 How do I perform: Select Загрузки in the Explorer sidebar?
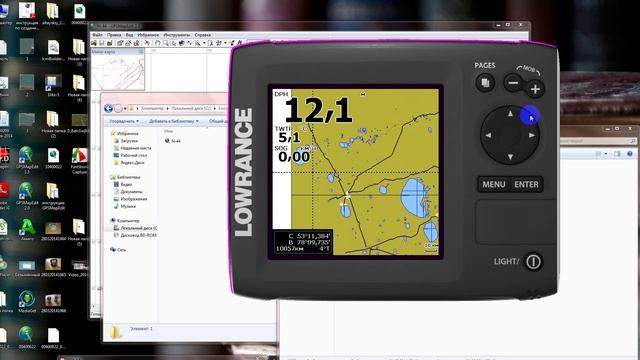pyautogui.click(x=126, y=141)
